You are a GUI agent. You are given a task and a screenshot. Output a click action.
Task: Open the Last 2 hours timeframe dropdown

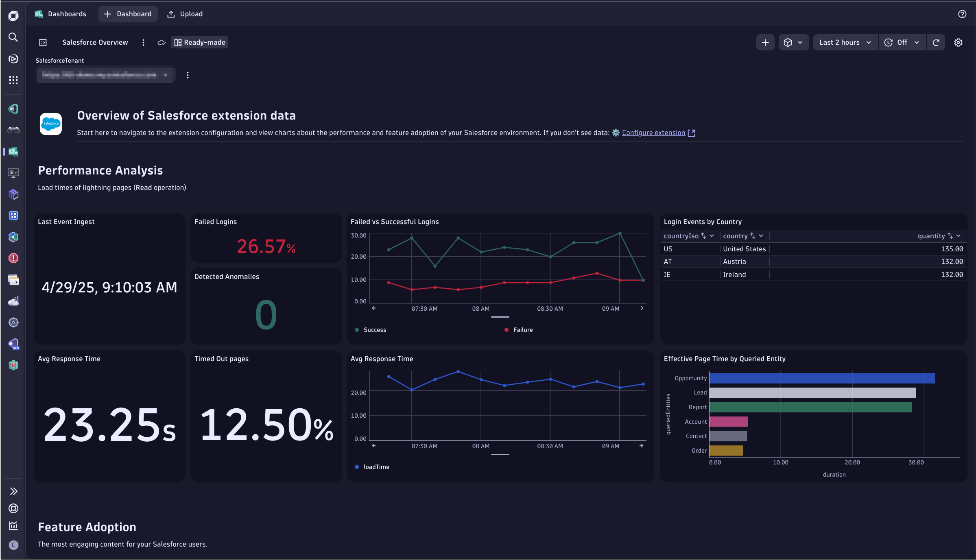845,42
